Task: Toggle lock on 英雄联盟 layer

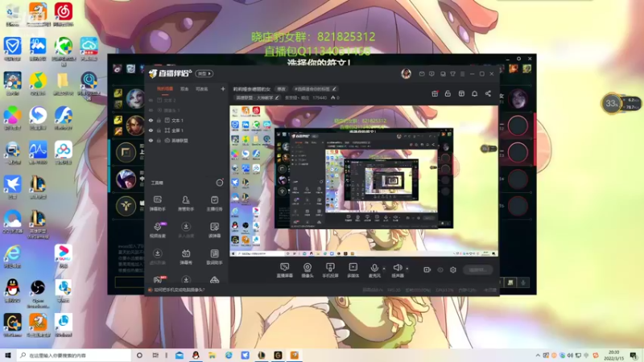Action: pos(159,140)
